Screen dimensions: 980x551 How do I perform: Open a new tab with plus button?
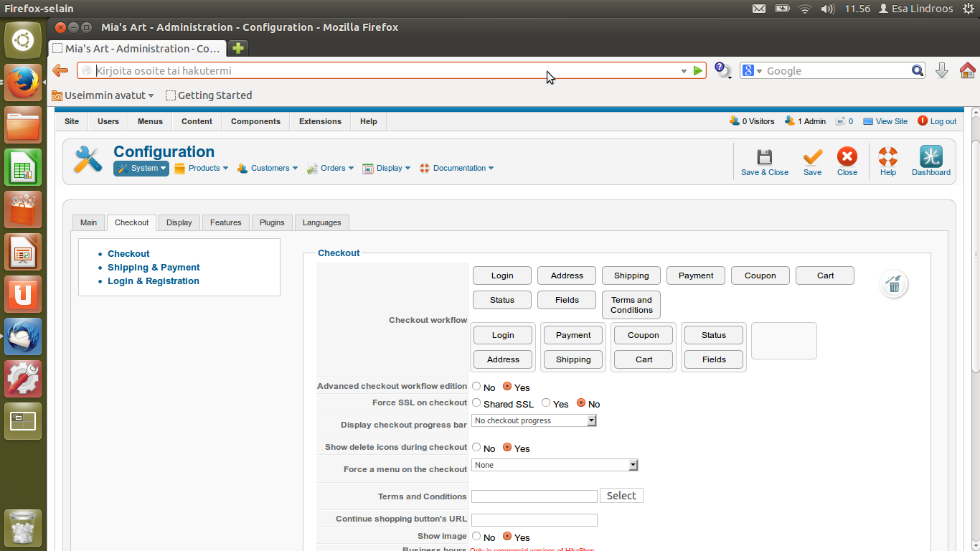coord(238,48)
